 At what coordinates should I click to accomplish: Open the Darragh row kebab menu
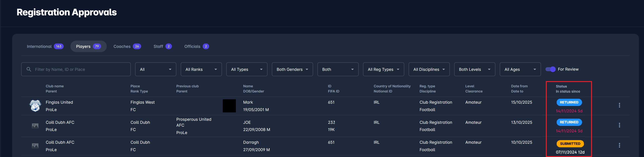[x=619, y=145]
